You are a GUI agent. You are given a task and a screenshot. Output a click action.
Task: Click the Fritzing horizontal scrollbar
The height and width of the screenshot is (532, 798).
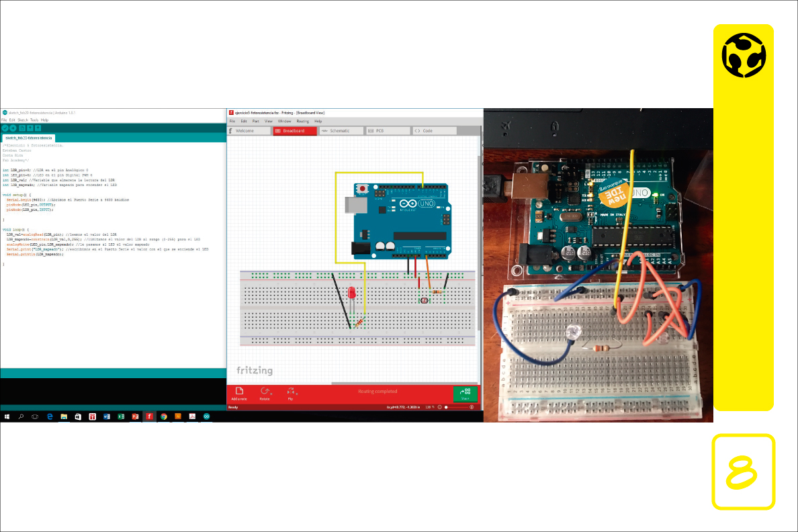click(404, 384)
